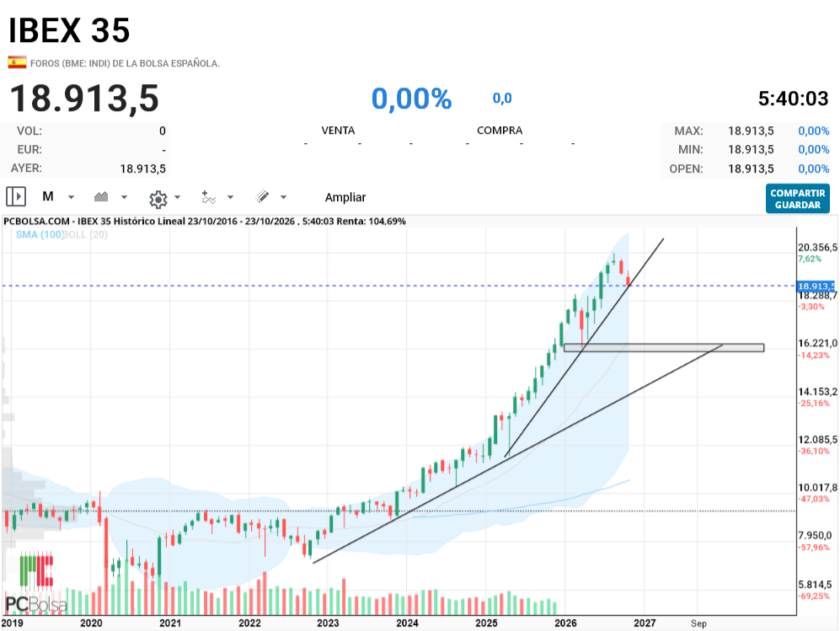
Task: Click the 2020 label on time axis
Action: [91, 623]
